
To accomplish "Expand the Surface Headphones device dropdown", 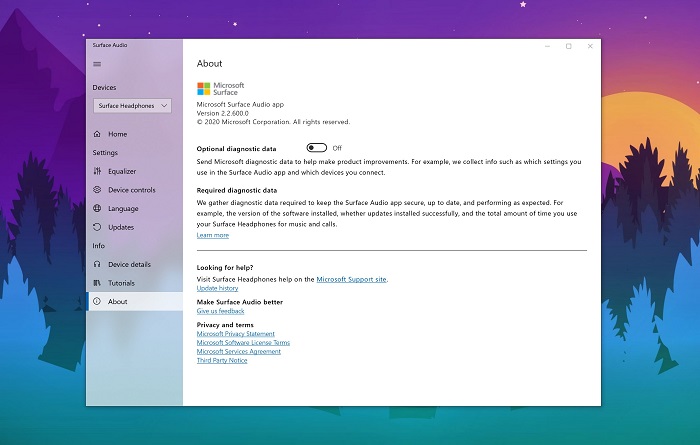I will point(133,106).
